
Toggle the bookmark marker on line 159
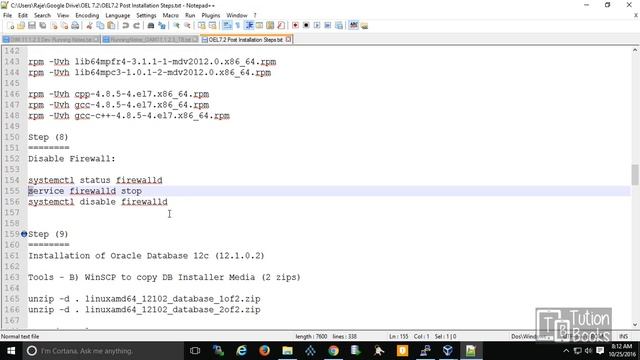click(x=24, y=234)
